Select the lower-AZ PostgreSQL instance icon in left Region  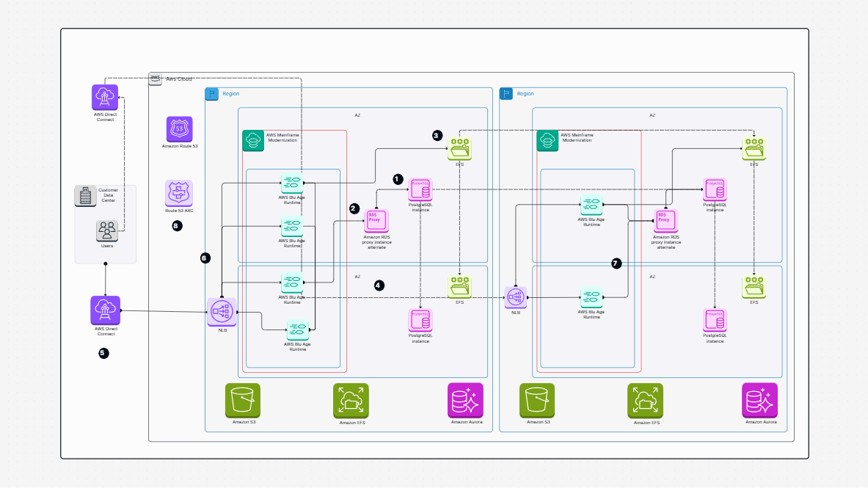(420, 320)
